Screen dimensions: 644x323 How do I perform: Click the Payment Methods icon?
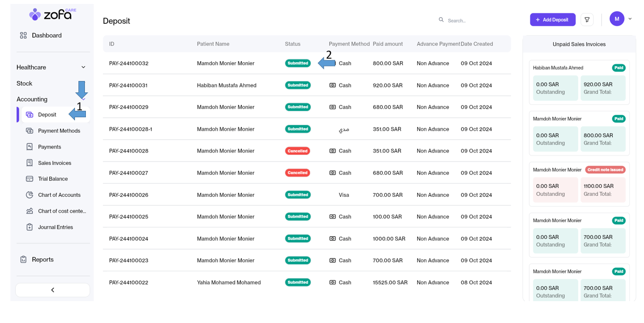[30, 131]
